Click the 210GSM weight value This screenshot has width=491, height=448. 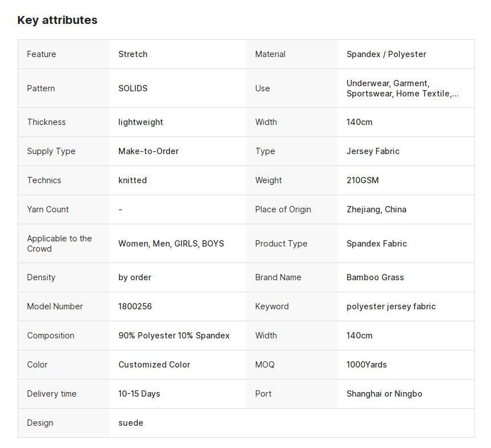point(363,180)
